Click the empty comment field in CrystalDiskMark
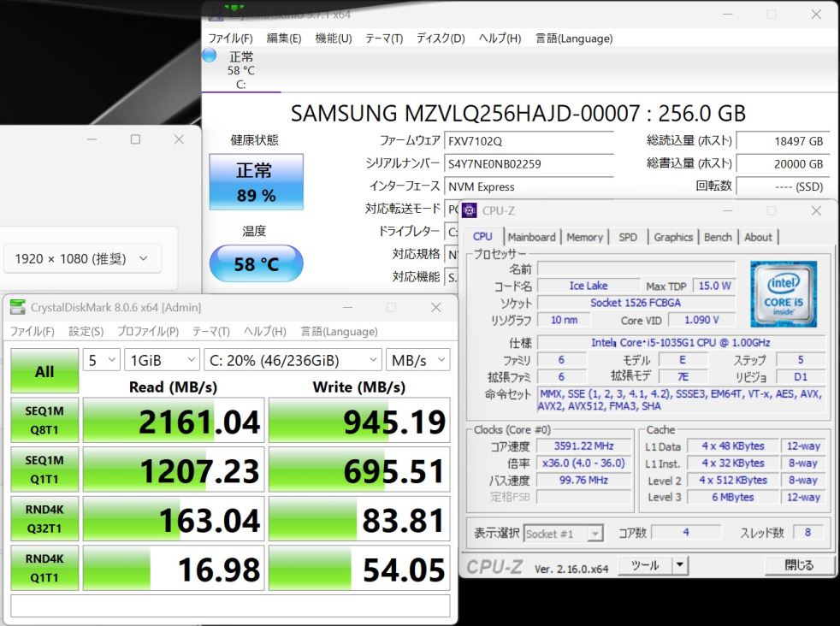 (230, 605)
